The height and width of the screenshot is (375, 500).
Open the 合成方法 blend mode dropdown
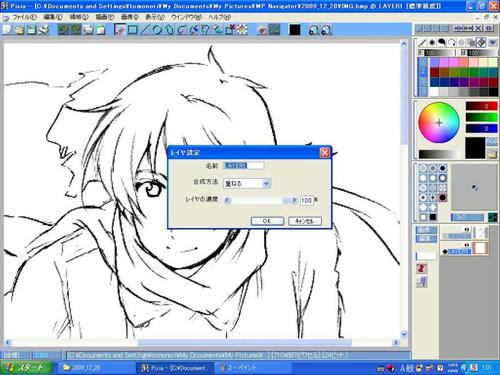pyautogui.click(x=266, y=183)
